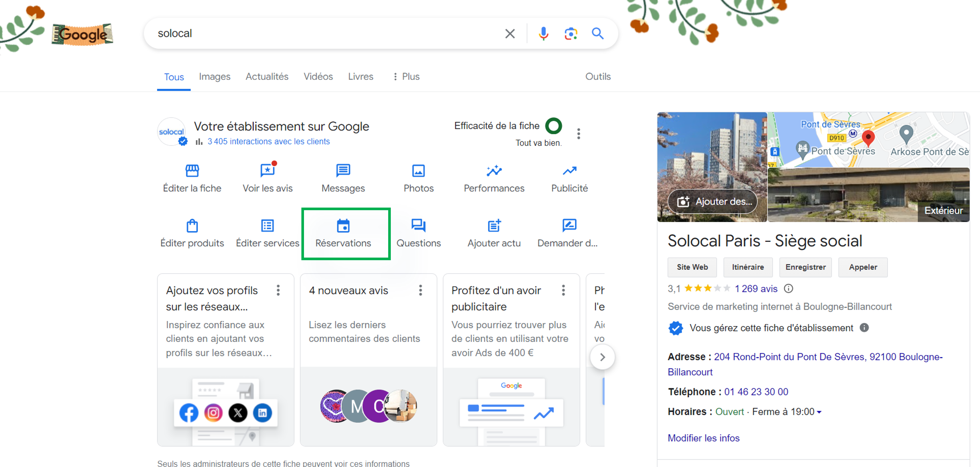
Task: Open the Publicité trending arrow icon
Action: click(569, 171)
